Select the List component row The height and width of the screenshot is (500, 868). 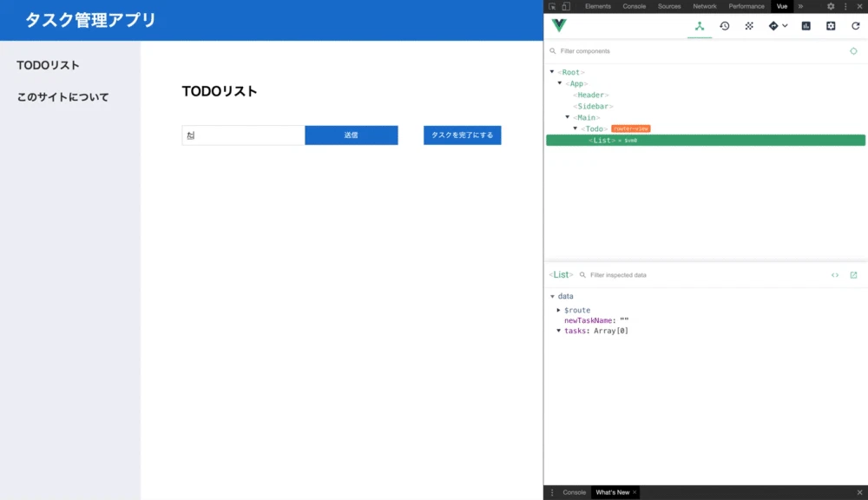coord(706,140)
